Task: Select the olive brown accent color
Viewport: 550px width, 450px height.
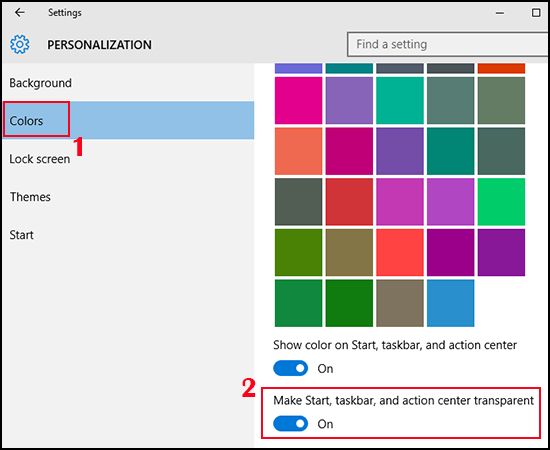Action: click(x=349, y=253)
